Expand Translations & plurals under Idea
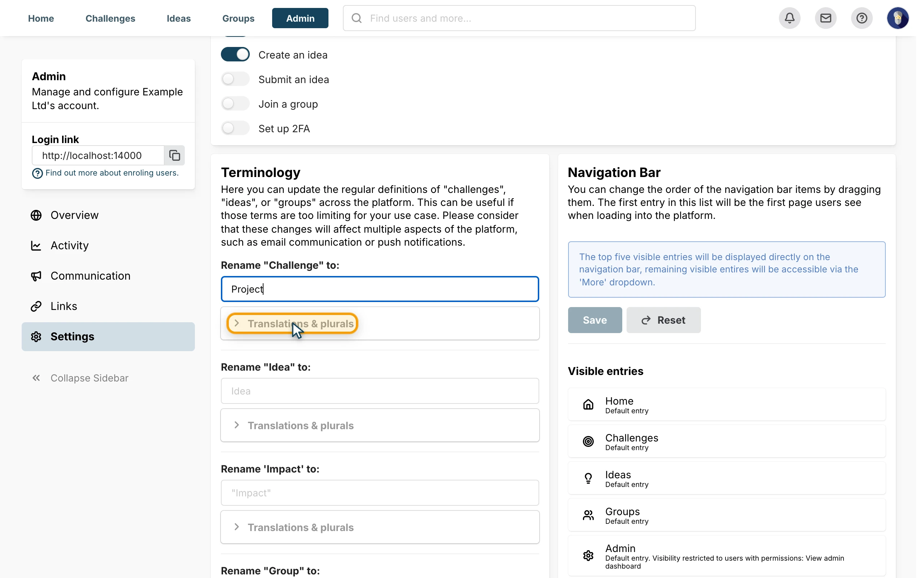Viewport: 924px width, 578px height. point(380,426)
